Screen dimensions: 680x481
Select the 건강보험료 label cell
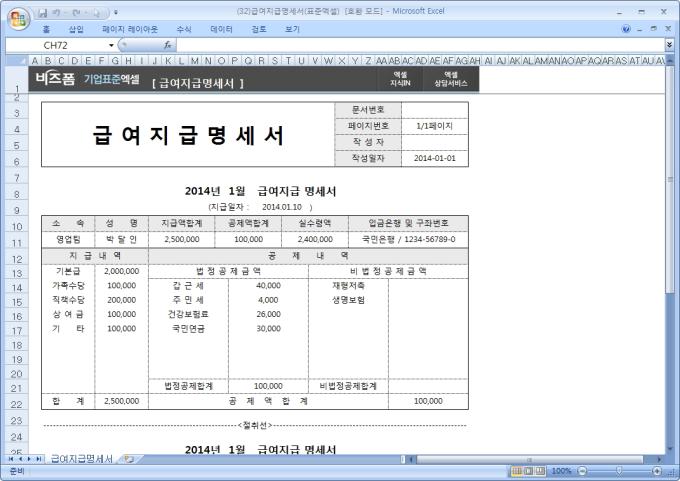188,314
